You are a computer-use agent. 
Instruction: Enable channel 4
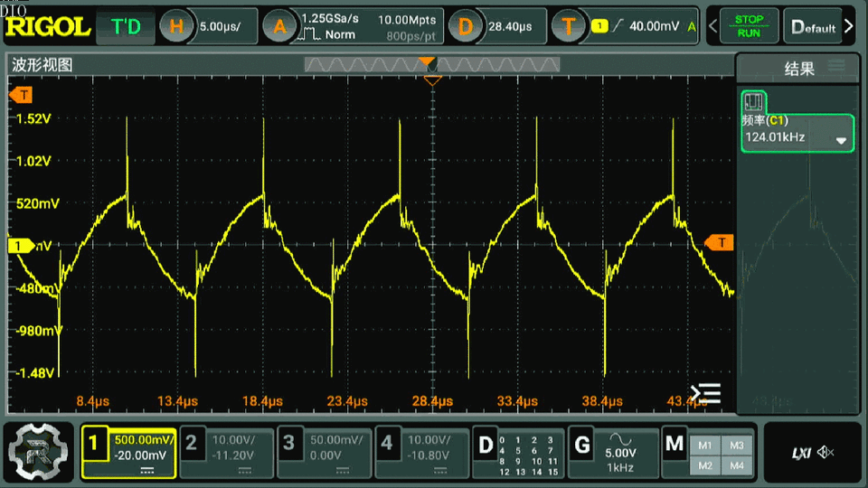coord(422,453)
